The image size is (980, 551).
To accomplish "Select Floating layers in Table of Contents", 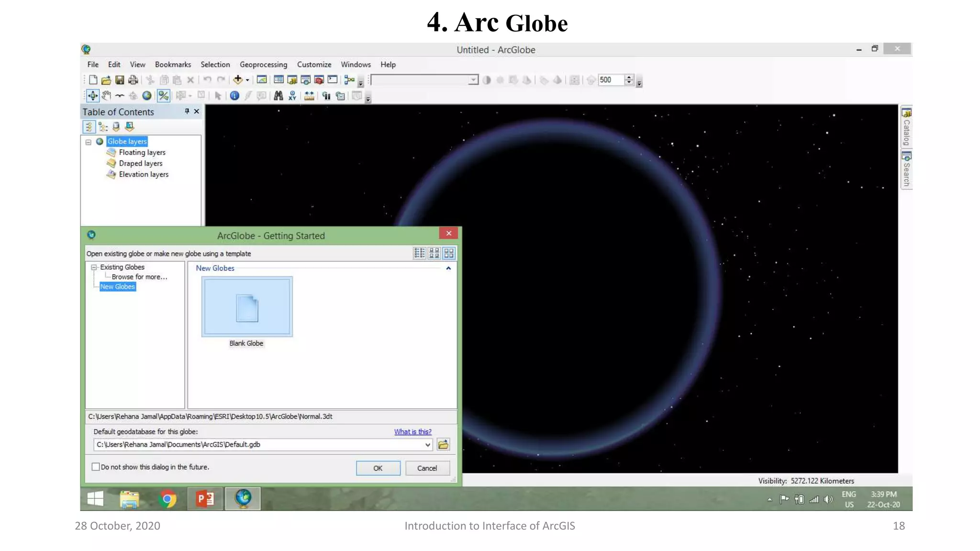I will point(142,153).
